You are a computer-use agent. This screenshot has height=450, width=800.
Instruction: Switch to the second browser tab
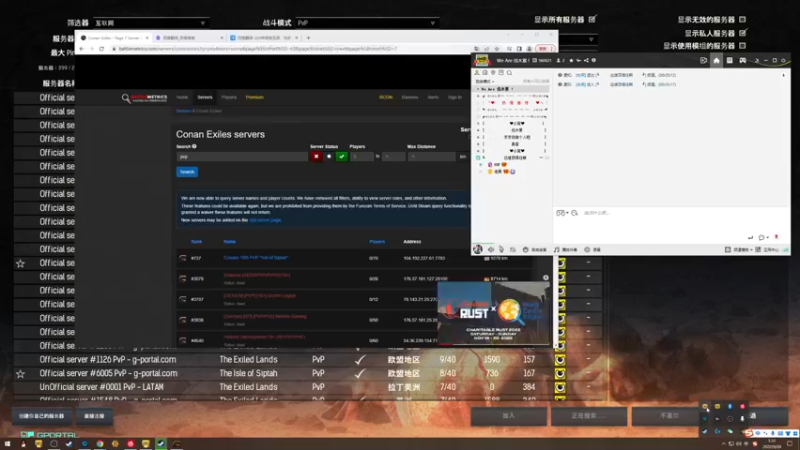coord(189,38)
